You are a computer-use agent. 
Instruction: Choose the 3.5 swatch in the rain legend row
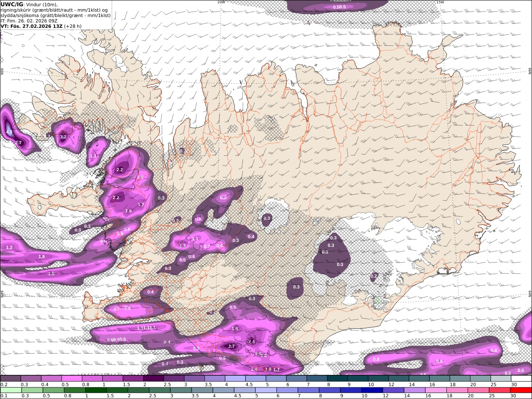[x=202, y=390]
